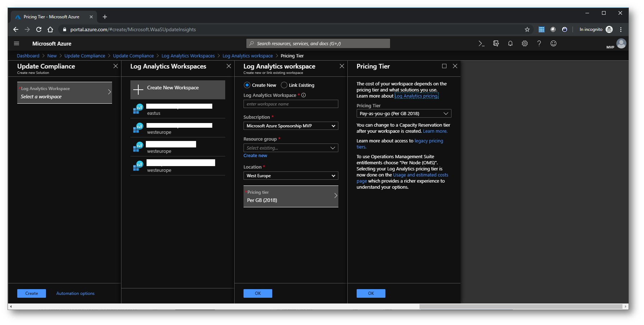Open the Azure portal hamburger menu
Screen dimensions: 644x325
click(x=17, y=43)
